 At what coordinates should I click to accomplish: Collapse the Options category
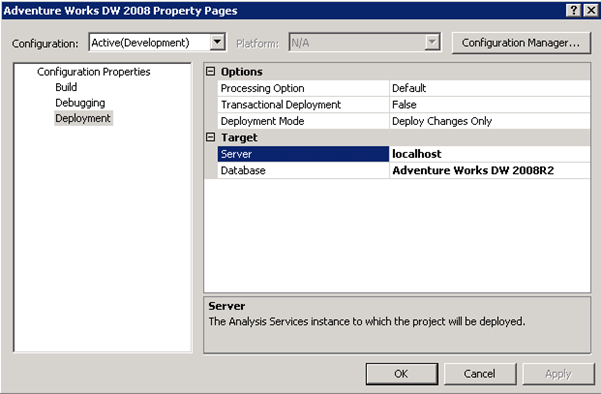(210, 71)
